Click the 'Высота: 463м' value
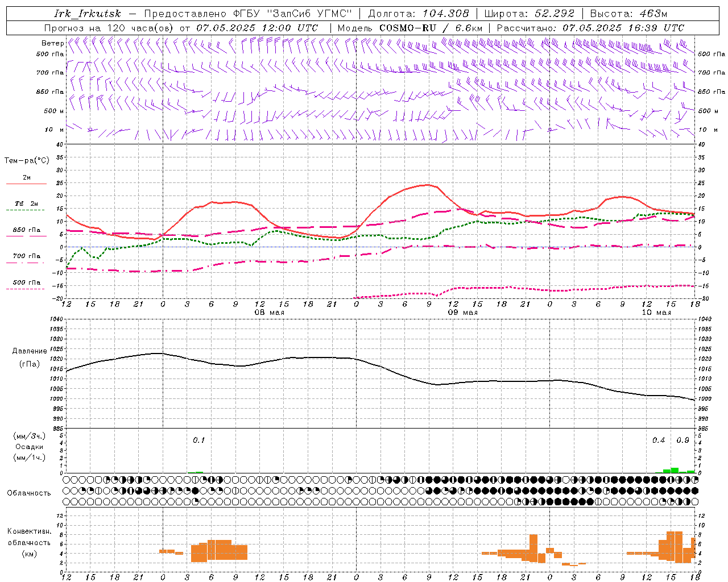This screenshot has width=728, height=582. pyautogui.click(x=628, y=14)
